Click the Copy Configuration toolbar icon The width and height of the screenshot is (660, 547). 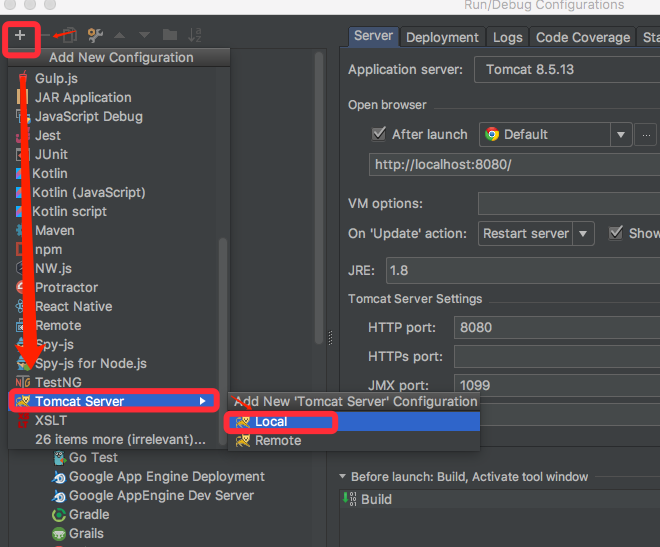(x=70, y=35)
